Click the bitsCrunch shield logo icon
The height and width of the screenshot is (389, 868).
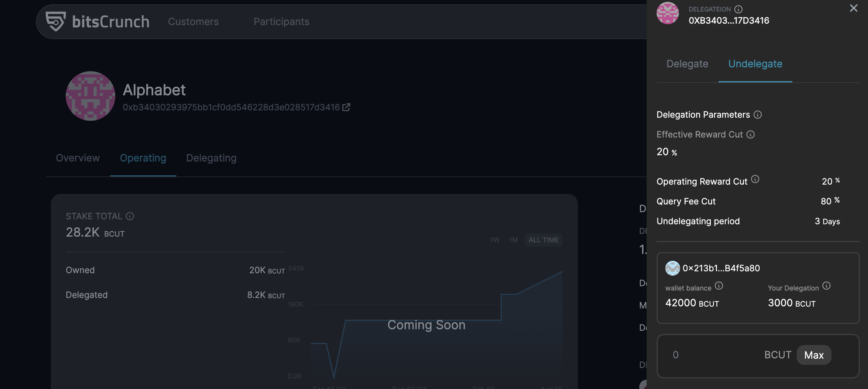[55, 21]
